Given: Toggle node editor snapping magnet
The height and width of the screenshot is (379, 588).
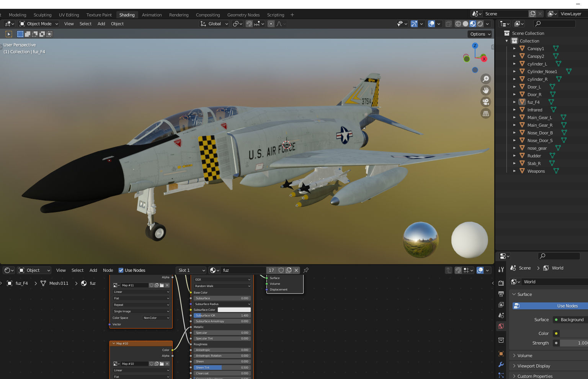Looking at the screenshot, I should click(x=458, y=270).
